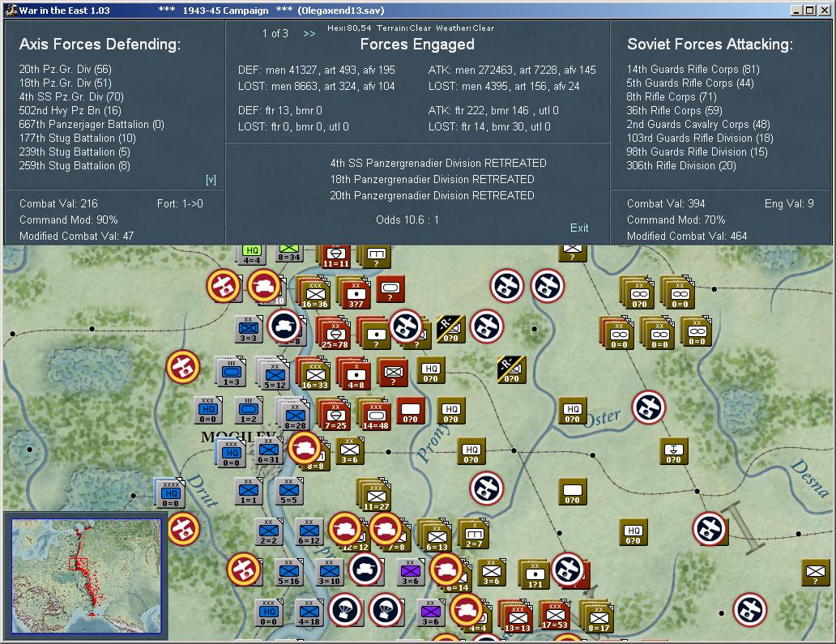Select Axis infantry counter 2=2

pyautogui.click(x=268, y=531)
